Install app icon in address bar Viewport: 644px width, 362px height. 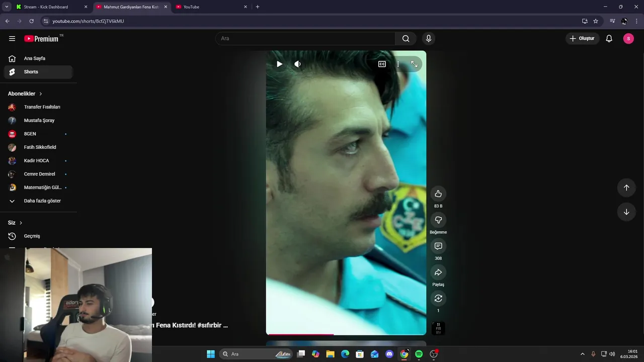click(x=585, y=21)
